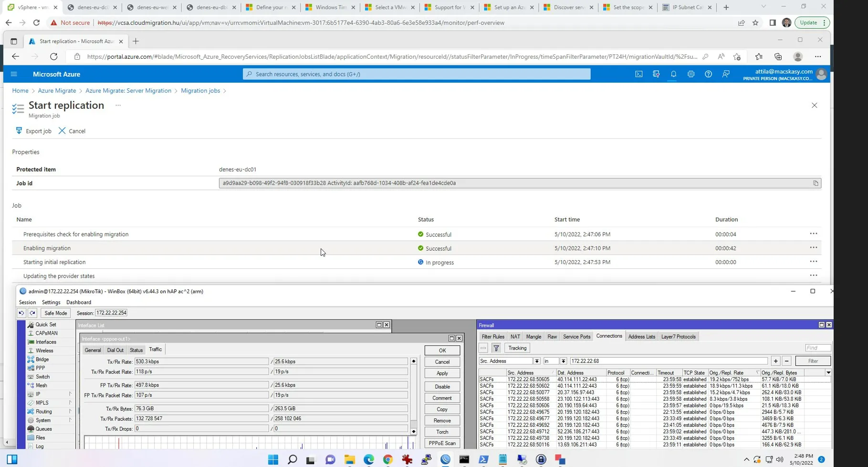Open the Windows taskbar Search
This screenshot has width=868, height=467.
click(292, 460)
